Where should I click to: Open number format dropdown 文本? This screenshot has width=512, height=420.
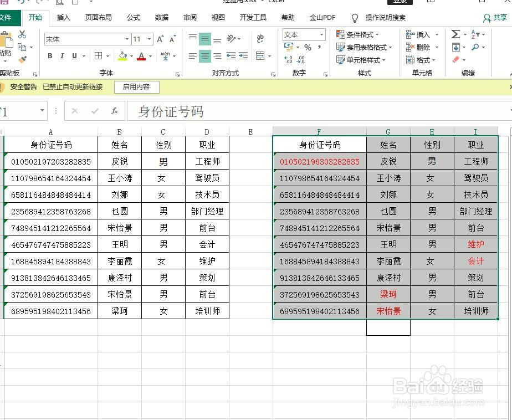321,34
